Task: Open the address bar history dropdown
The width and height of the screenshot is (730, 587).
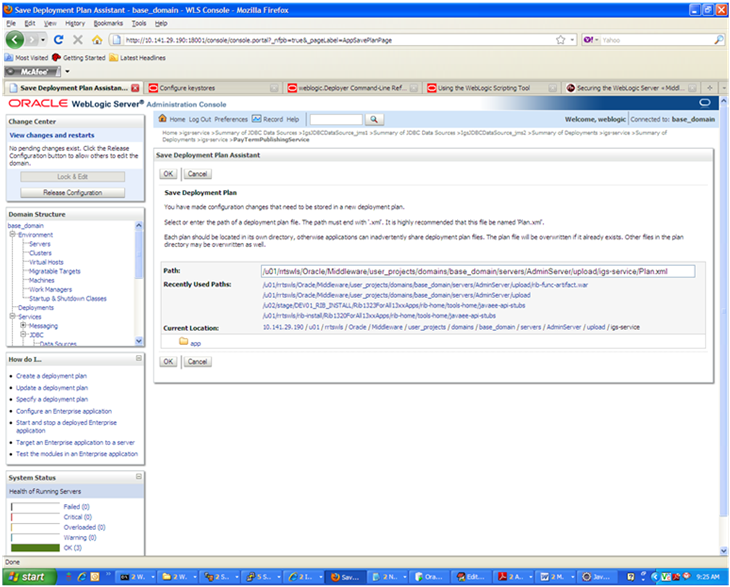Action: [x=572, y=40]
